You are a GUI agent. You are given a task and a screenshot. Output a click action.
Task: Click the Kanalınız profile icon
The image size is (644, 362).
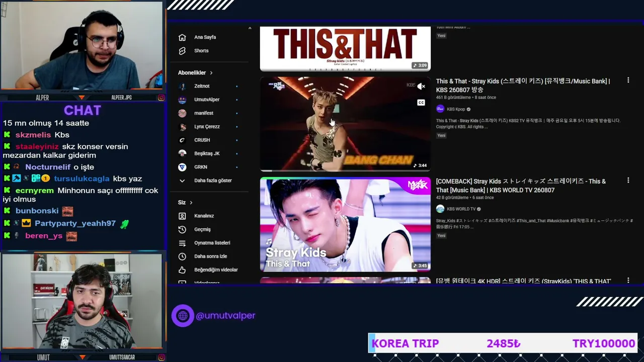coord(182,216)
